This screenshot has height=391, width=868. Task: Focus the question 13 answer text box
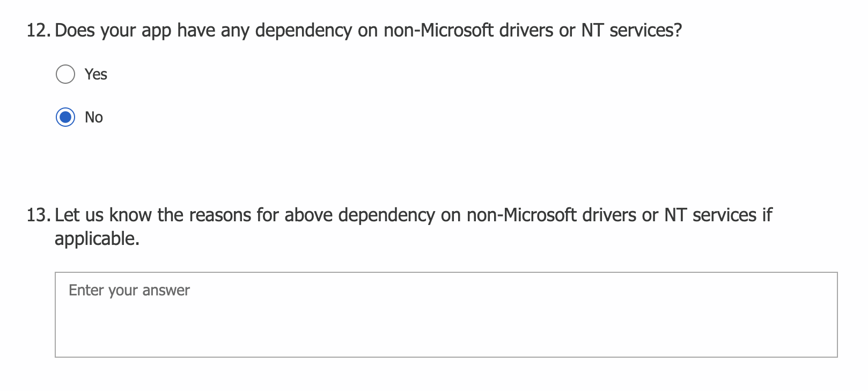click(446, 315)
